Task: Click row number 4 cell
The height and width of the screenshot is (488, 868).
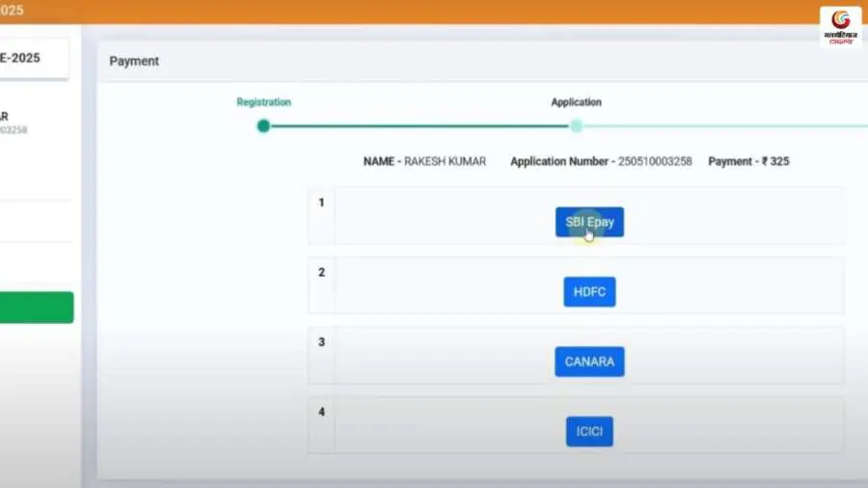Action: coord(321,424)
